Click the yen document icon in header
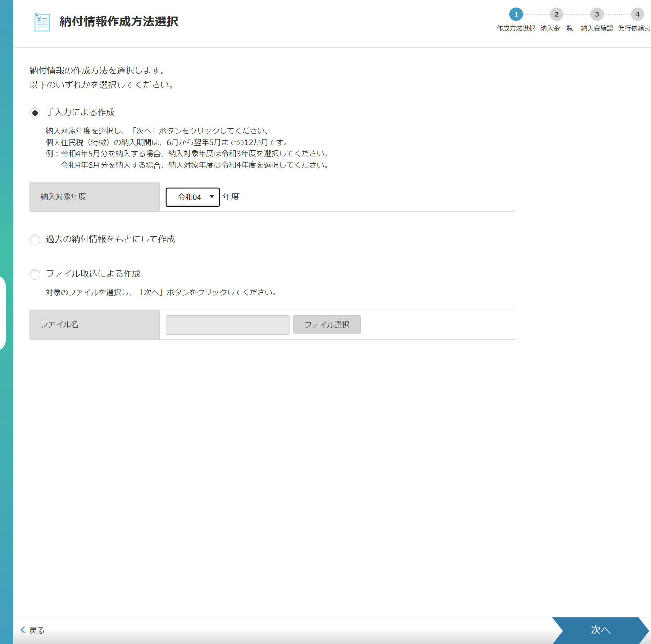 [42, 22]
